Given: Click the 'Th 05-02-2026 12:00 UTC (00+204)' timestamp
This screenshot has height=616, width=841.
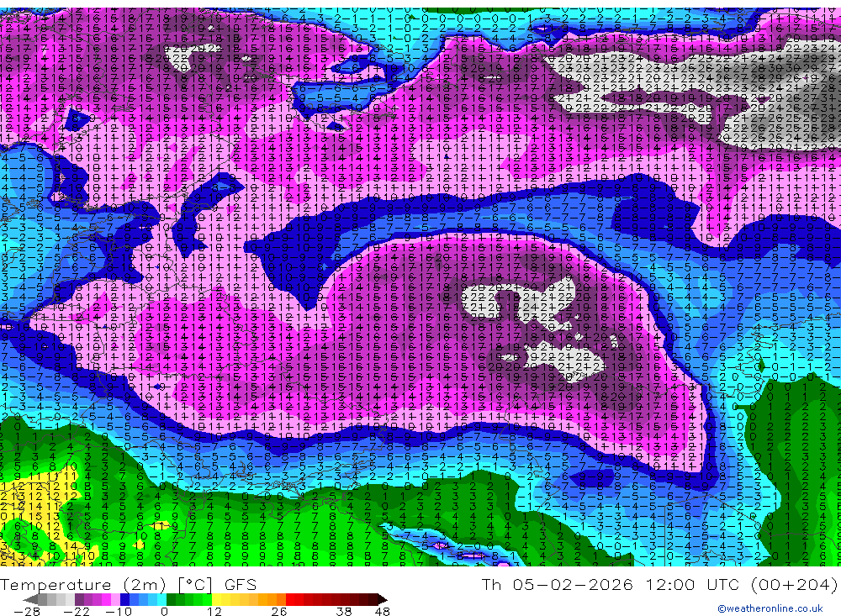Looking at the screenshot, I should click(659, 584).
